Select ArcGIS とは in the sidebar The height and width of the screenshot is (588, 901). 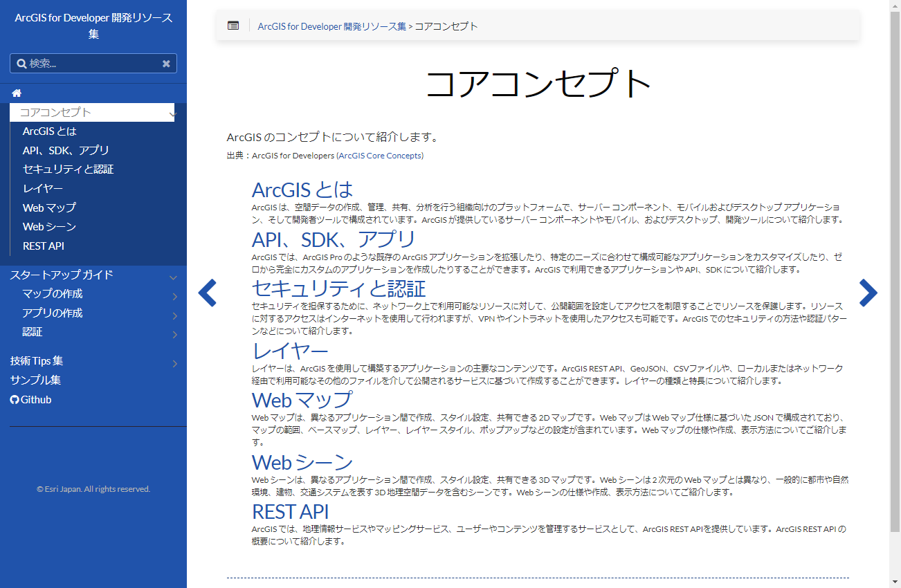pyautogui.click(x=50, y=131)
